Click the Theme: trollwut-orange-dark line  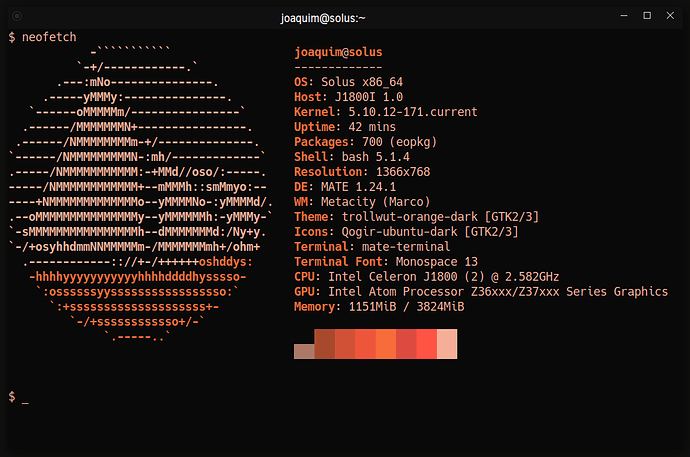[x=416, y=216]
